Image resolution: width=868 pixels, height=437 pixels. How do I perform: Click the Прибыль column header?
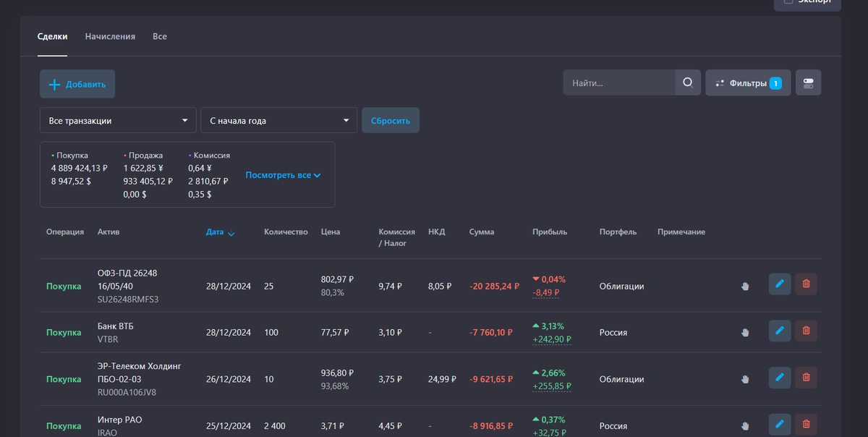point(550,232)
